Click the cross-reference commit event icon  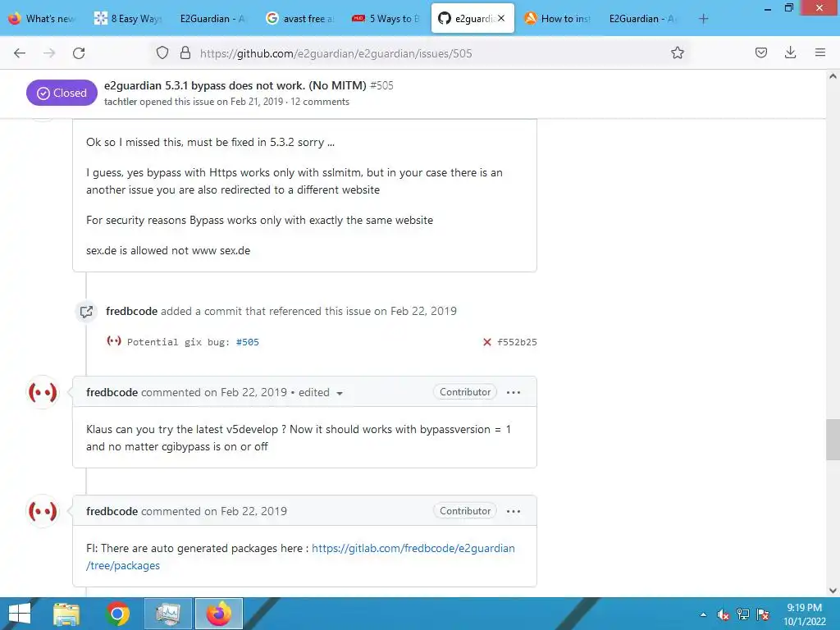(x=85, y=311)
